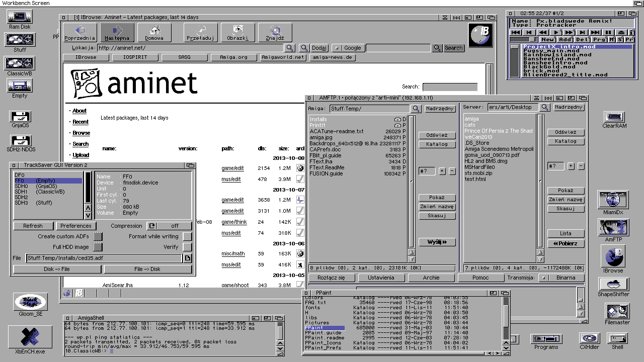644x362 pixels.
Task: Eject the module in the player
Action: point(621,32)
